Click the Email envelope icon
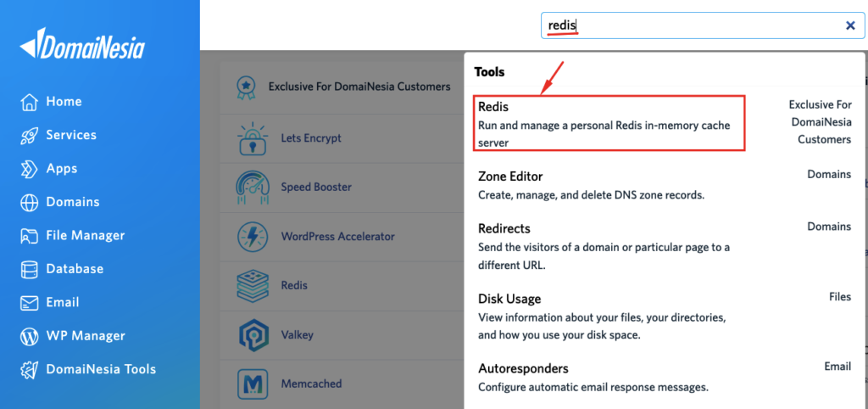Image resolution: width=868 pixels, height=409 pixels. (29, 303)
